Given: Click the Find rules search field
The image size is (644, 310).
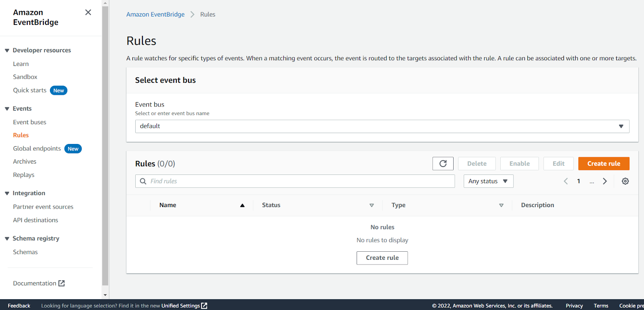Looking at the screenshot, I should pyautogui.click(x=298, y=181).
